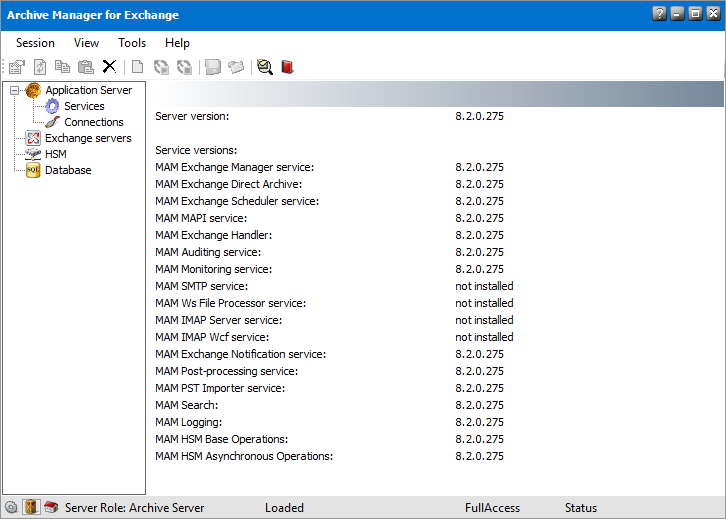
Task: Select the Database tree node
Action: [68, 170]
